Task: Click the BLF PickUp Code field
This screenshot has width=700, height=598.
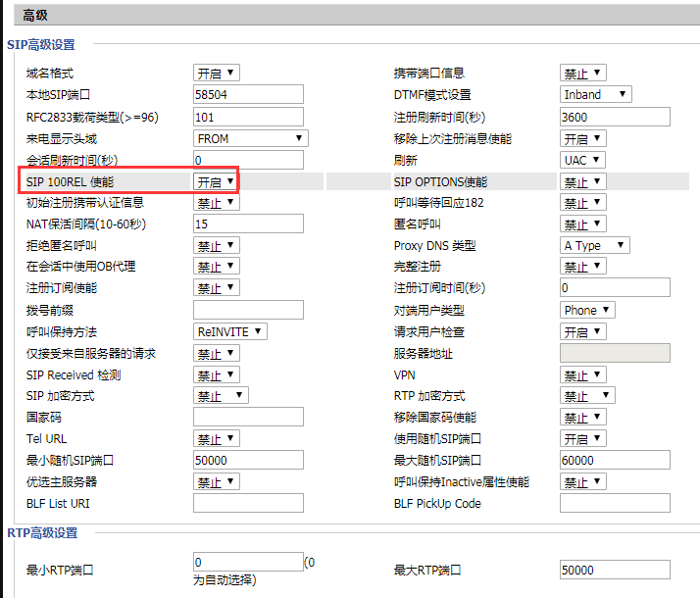Action: (x=614, y=503)
